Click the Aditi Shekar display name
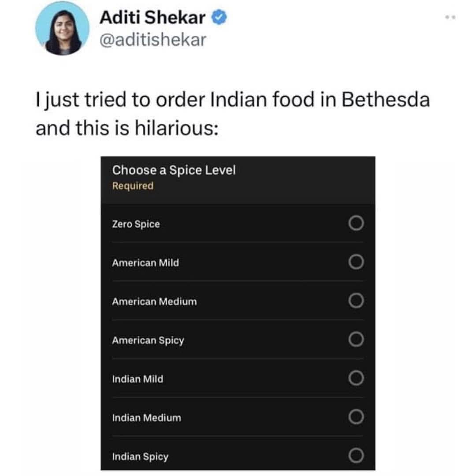476x476 pixels. (151, 18)
